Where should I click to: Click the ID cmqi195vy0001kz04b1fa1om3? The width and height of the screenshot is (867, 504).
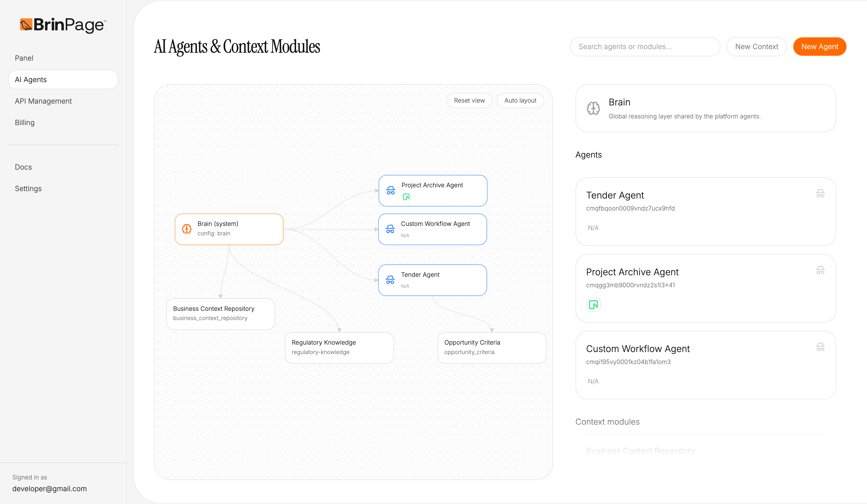pyautogui.click(x=628, y=362)
